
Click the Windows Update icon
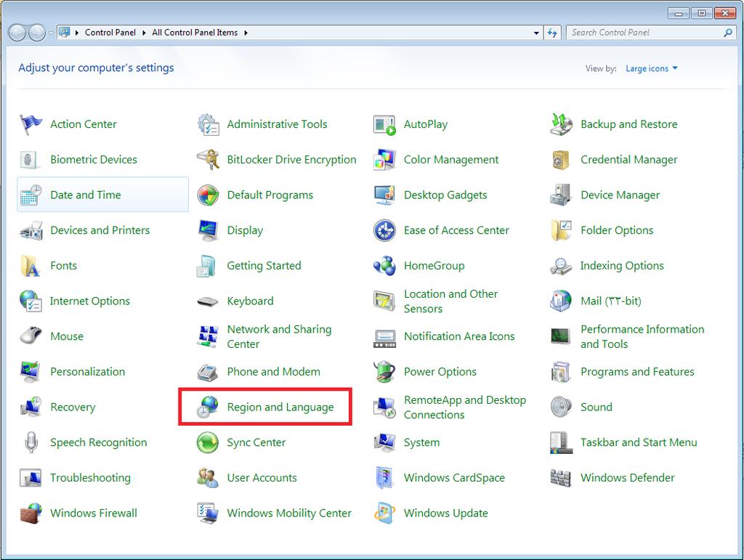pyautogui.click(x=384, y=513)
